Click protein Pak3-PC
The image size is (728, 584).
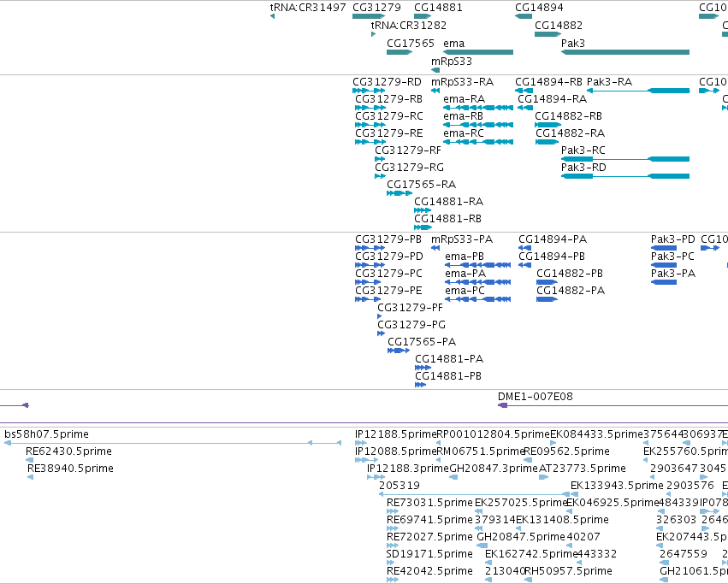[x=672, y=257]
